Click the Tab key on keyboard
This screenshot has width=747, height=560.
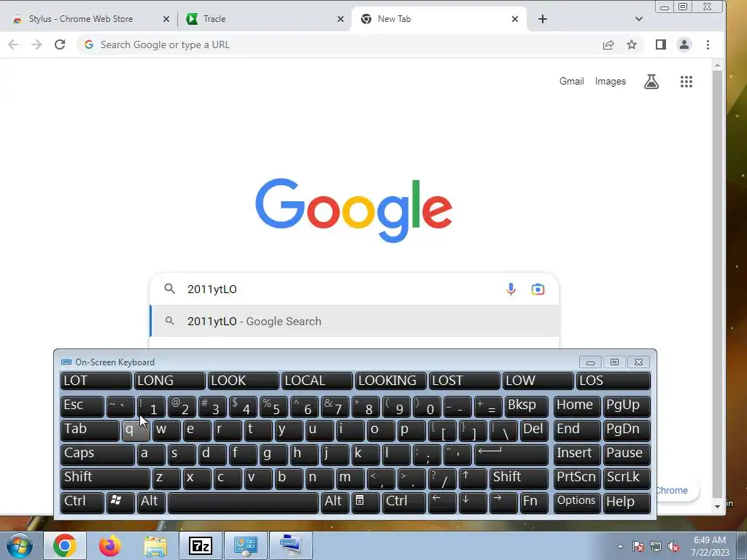pos(90,430)
